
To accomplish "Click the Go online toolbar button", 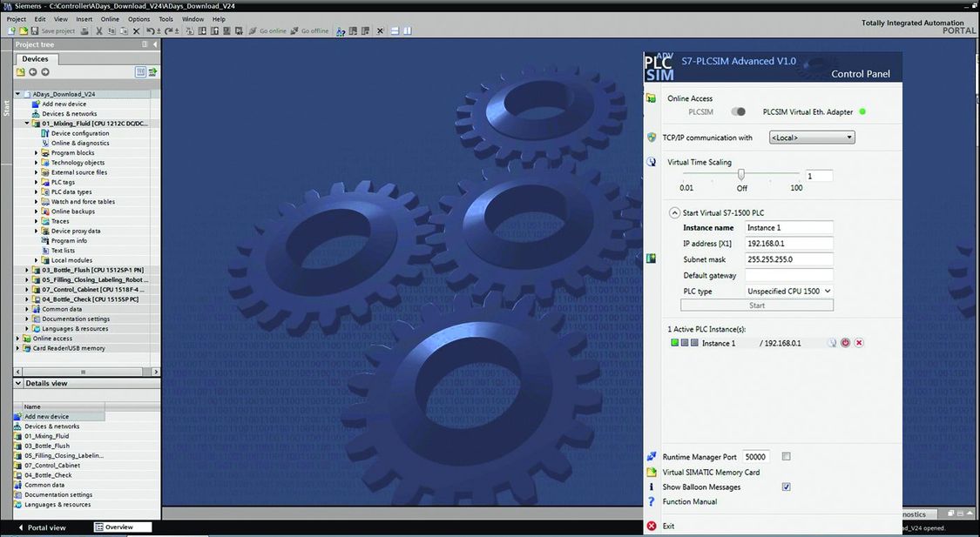I will (267, 30).
